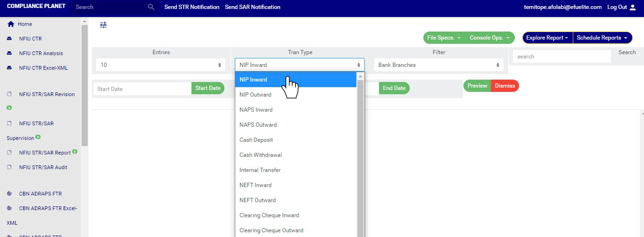
Task: Choose NEFT Outward in the dropdown list
Action: tap(257, 200)
